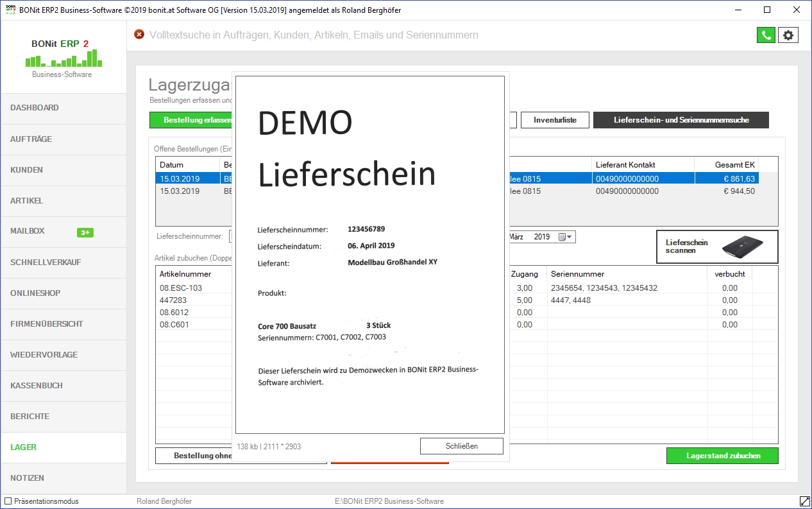The width and height of the screenshot is (812, 509).
Task: Click Lagerstand zubuchen button
Action: [723, 456]
